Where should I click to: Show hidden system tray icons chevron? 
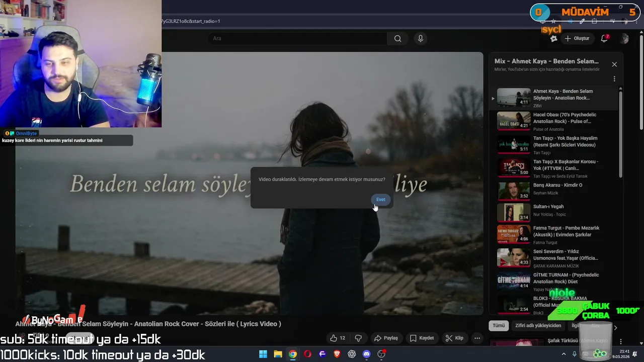pos(563,354)
